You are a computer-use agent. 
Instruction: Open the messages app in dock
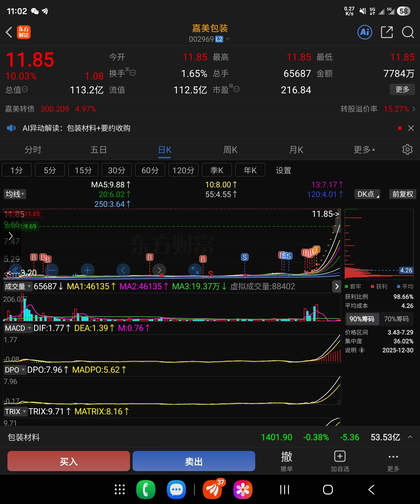tap(176, 490)
